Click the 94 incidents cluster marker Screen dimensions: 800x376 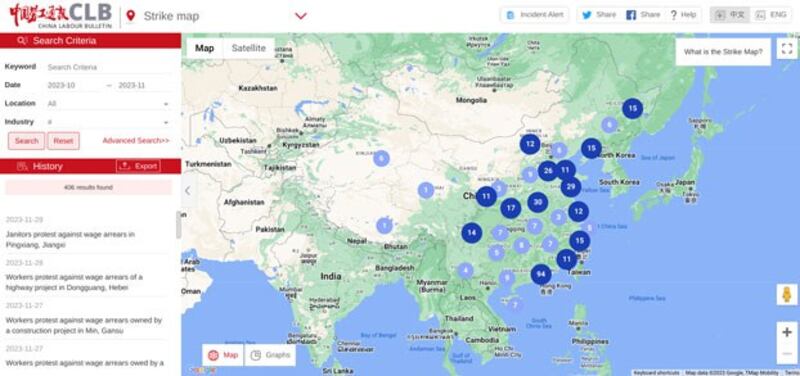point(541,274)
